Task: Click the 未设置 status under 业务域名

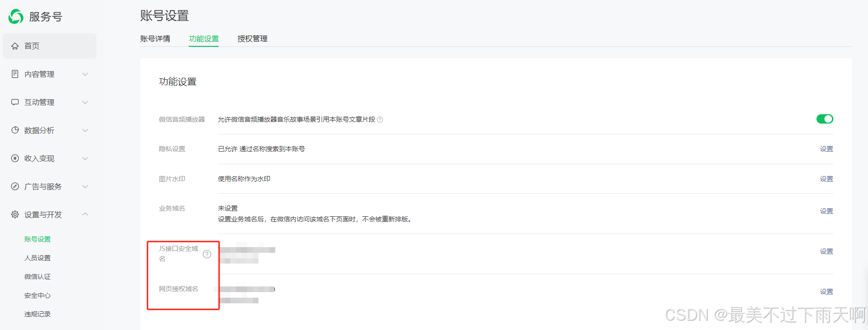Action: coord(228,208)
